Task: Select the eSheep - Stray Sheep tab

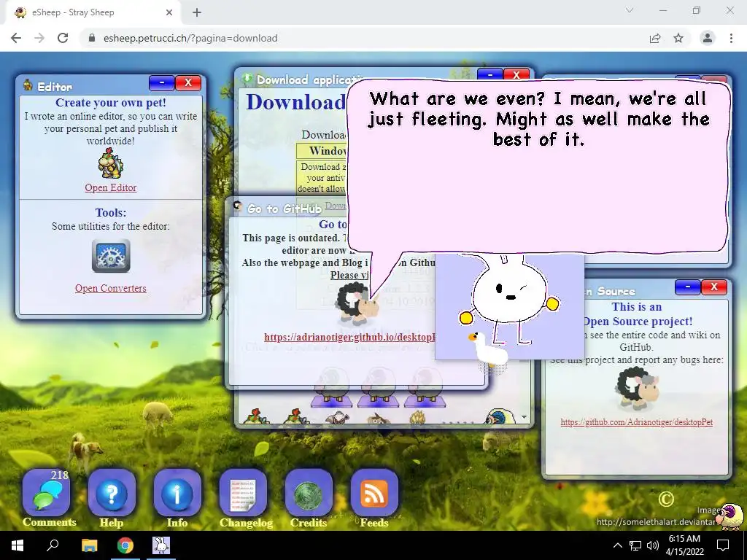Action: click(93, 12)
